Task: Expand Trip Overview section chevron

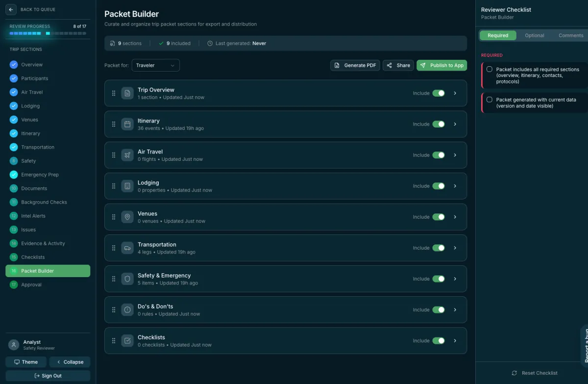Action: click(x=455, y=93)
